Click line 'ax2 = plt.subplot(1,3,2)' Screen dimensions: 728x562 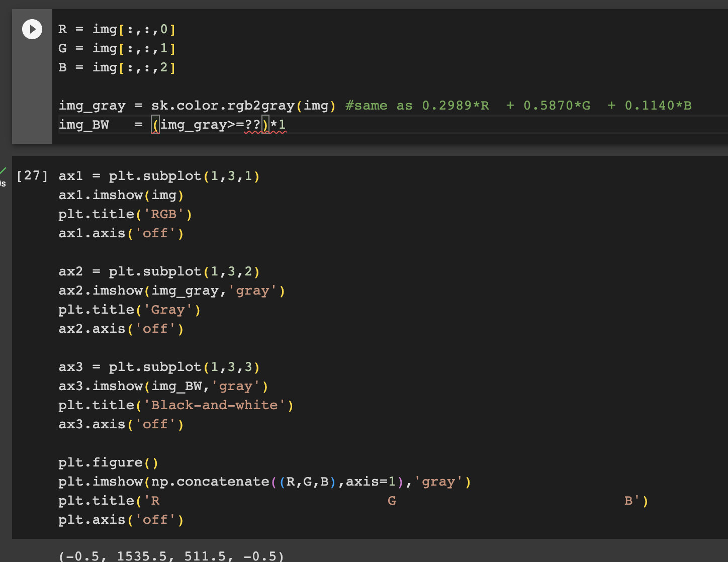159,271
